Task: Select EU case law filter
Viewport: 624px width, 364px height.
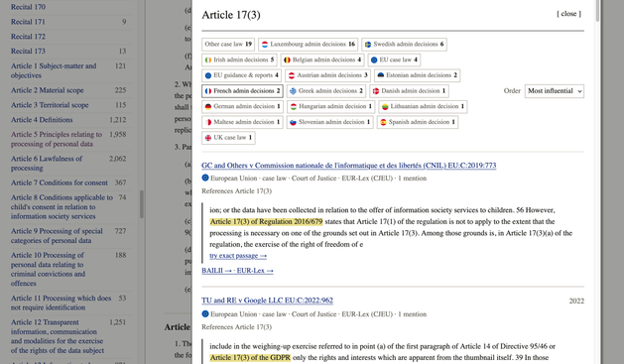Action: pos(394,60)
